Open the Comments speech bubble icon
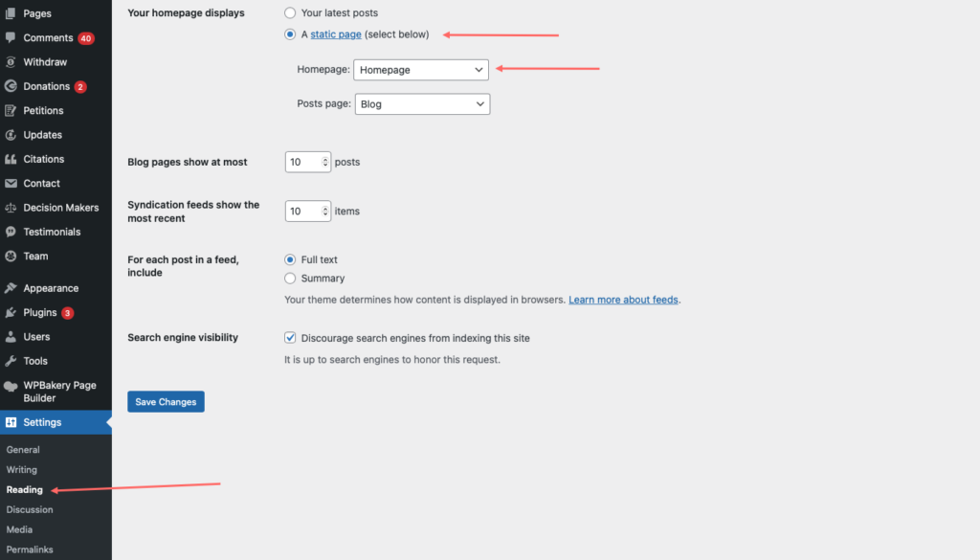The image size is (980, 560). (11, 37)
